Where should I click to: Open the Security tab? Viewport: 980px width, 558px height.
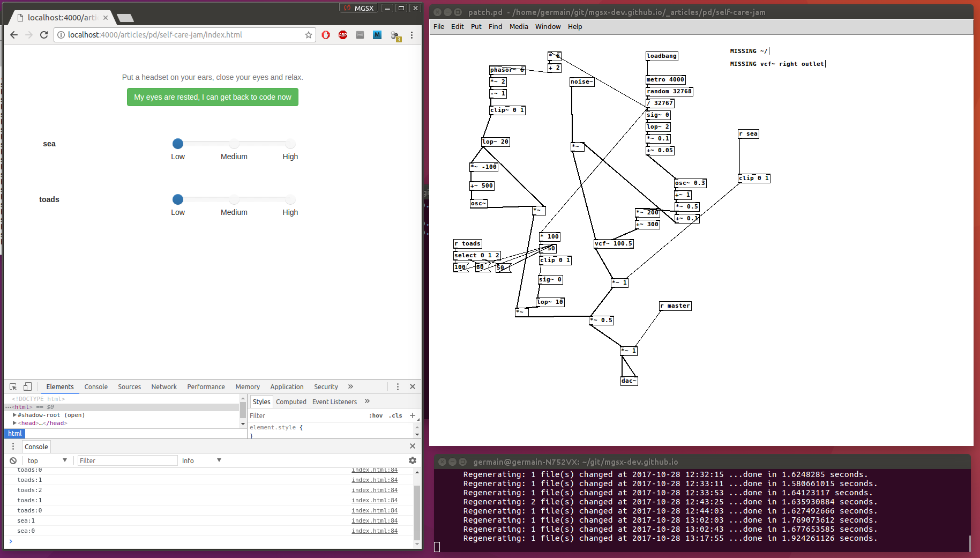326,386
